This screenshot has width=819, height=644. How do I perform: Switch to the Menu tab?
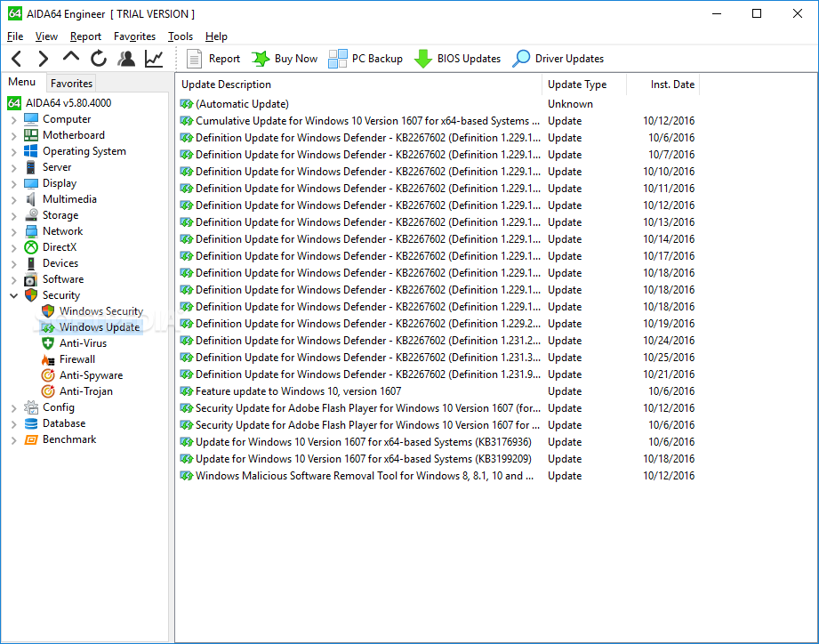coord(22,82)
